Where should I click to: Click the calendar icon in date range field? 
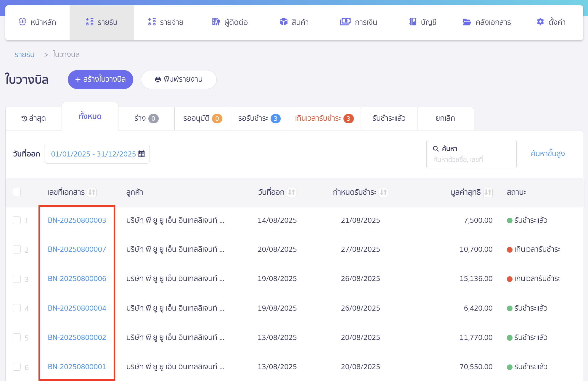point(142,154)
